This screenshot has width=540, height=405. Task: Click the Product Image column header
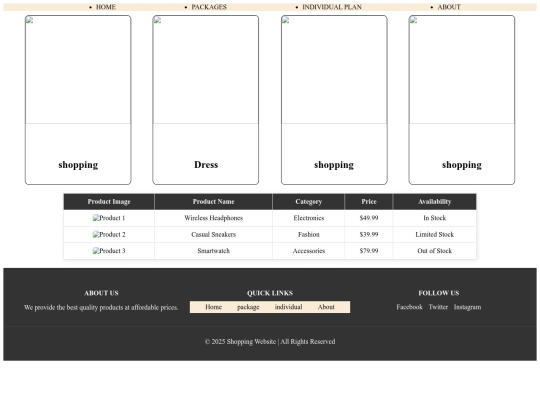[x=109, y=202]
